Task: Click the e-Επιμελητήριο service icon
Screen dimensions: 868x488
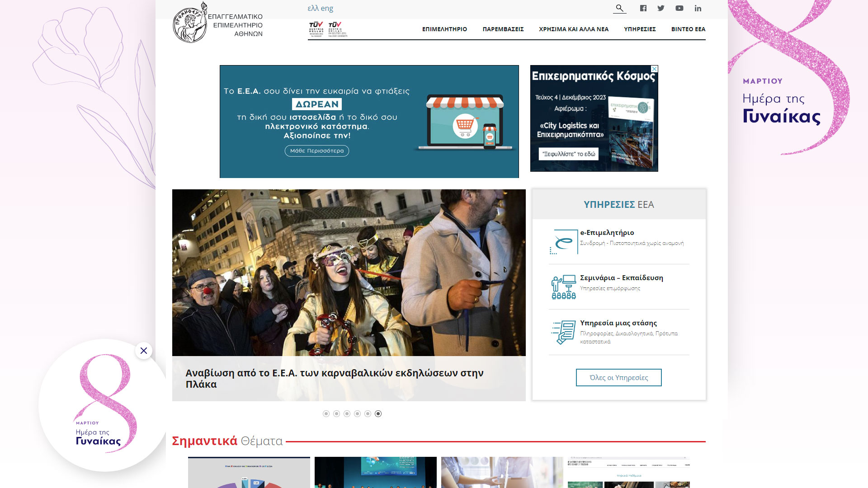Action: point(564,242)
